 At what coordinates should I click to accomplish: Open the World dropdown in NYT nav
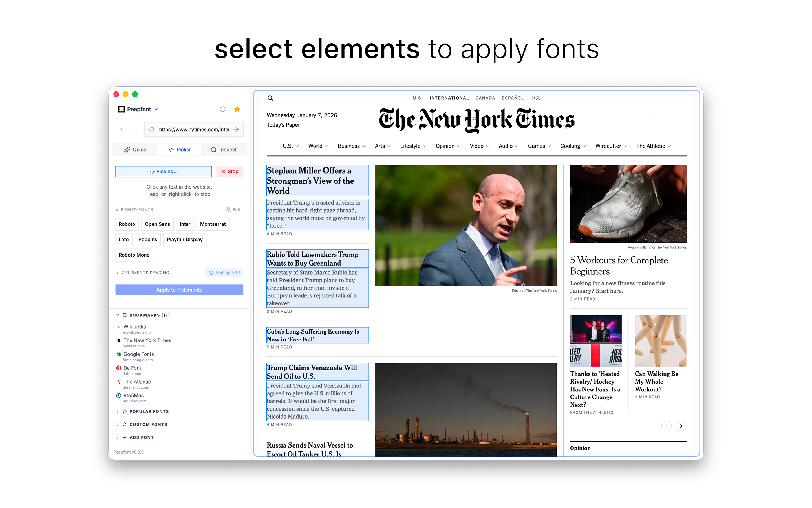click(x=318, y=146)
